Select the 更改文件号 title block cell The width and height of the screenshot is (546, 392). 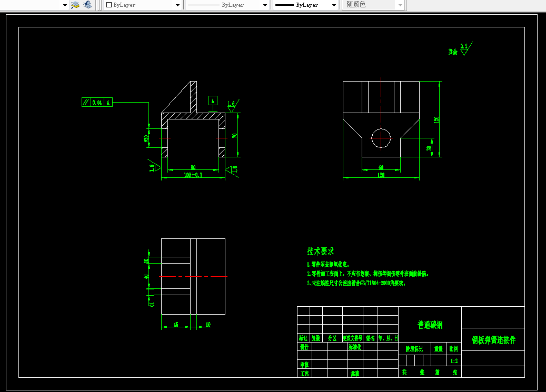[352, 338]
